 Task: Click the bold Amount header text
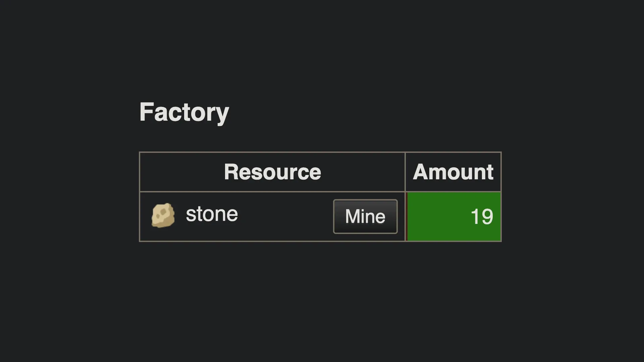tap(453, 172)
